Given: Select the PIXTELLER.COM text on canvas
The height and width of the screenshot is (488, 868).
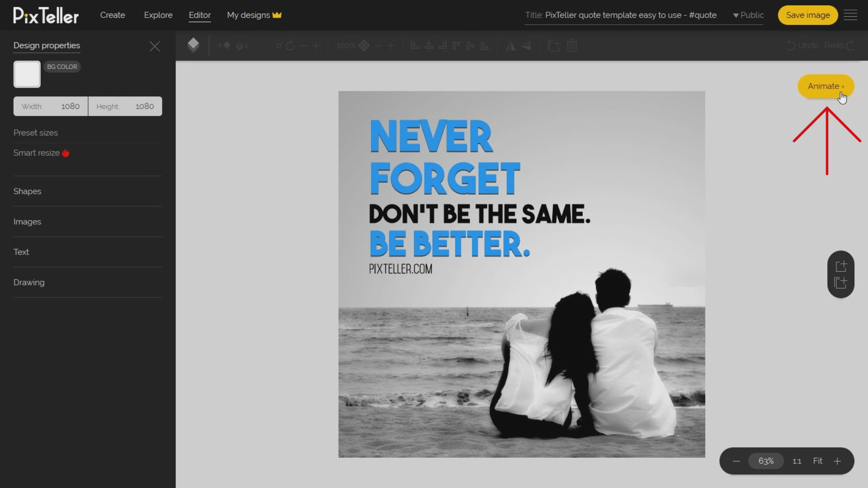Looking at the screenshot, I should pos(401,269).
